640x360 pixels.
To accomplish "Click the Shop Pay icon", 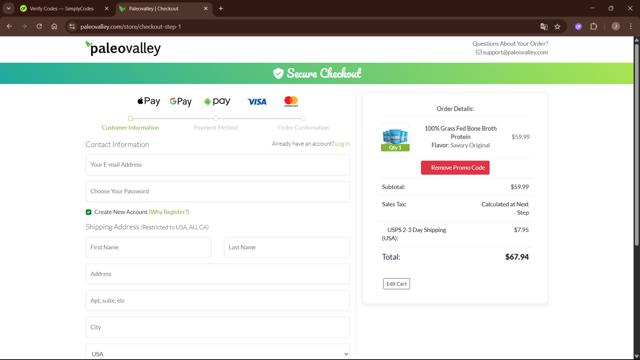I will tap(217, 101).
